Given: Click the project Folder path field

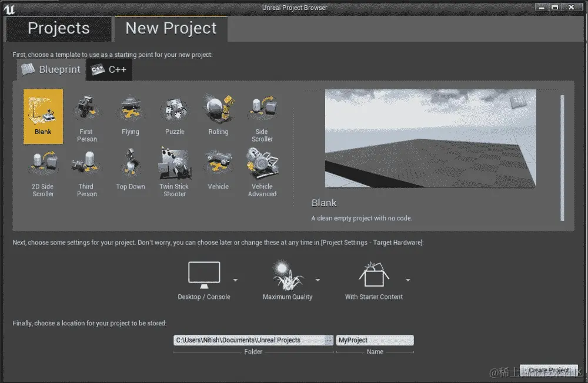Looking at the screenshot, I should pos(249,340).
